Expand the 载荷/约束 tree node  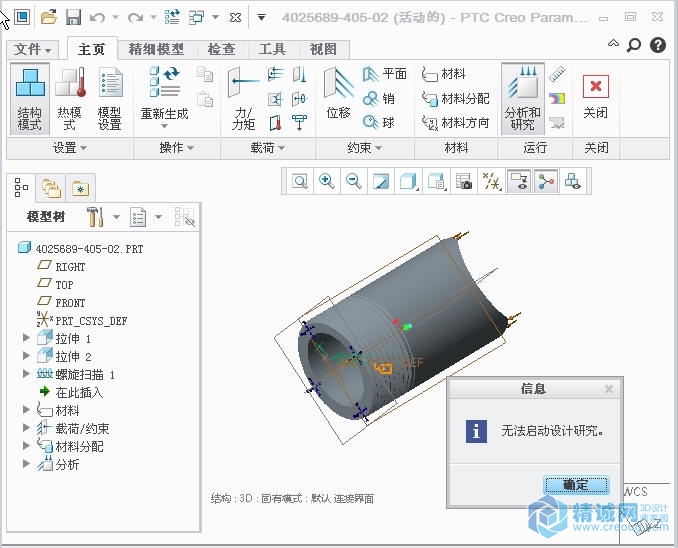point(26,427)
